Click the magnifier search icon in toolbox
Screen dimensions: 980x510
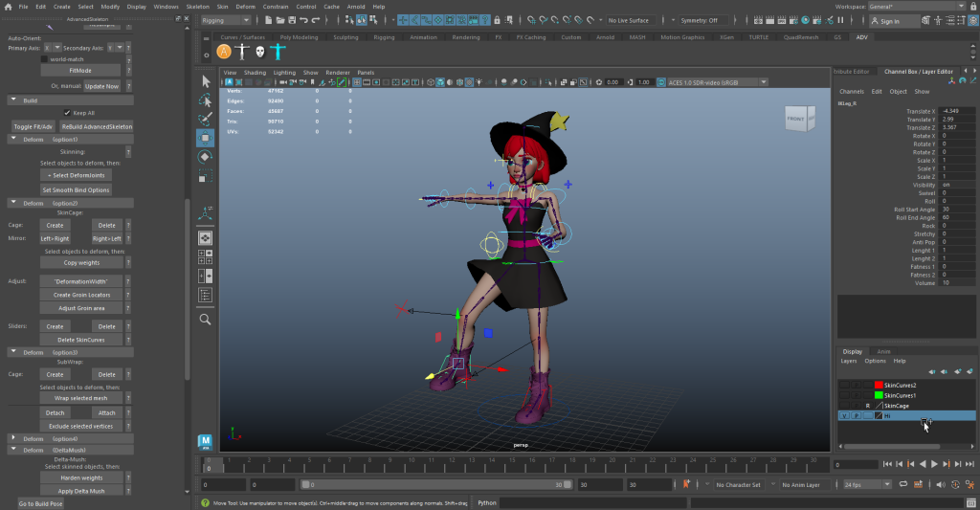click(205, 320)
